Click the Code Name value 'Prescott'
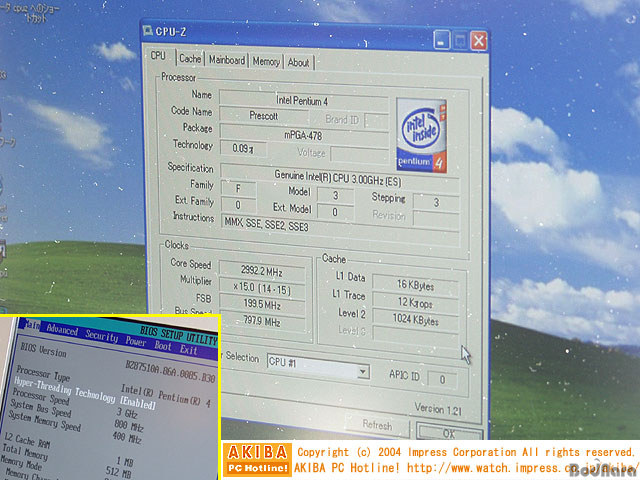This screenshot has width=640, height=480. click(264, 116)
